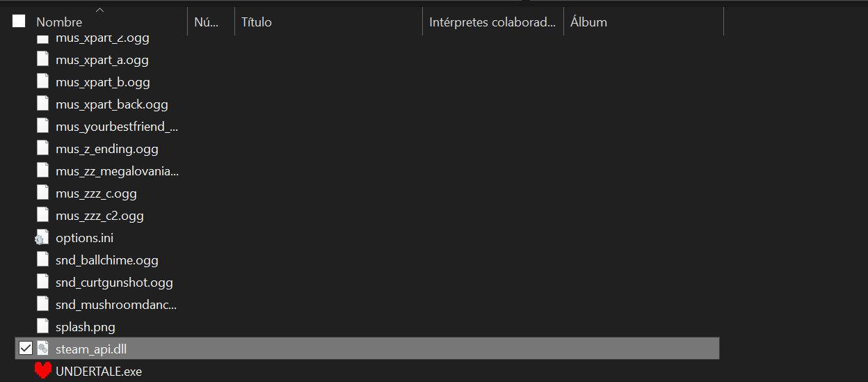The width and height of the screenshot is (868, 382).
Task: Click the options.ini settings file icon
Action: tap(43, 238)
